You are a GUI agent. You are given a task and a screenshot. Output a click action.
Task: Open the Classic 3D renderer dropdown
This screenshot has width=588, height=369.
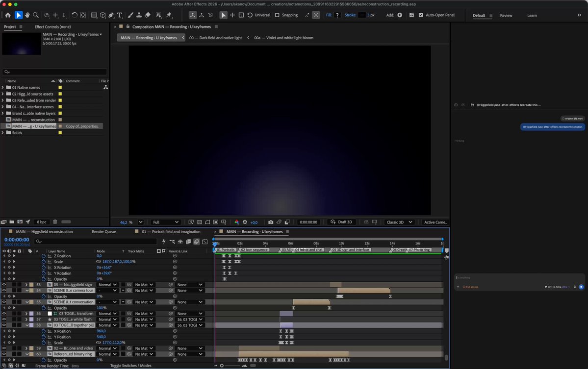tap(399, 222)
